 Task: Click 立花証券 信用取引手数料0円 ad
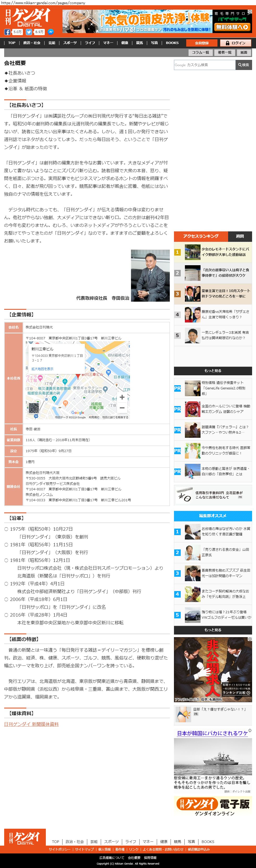point(213,495)
